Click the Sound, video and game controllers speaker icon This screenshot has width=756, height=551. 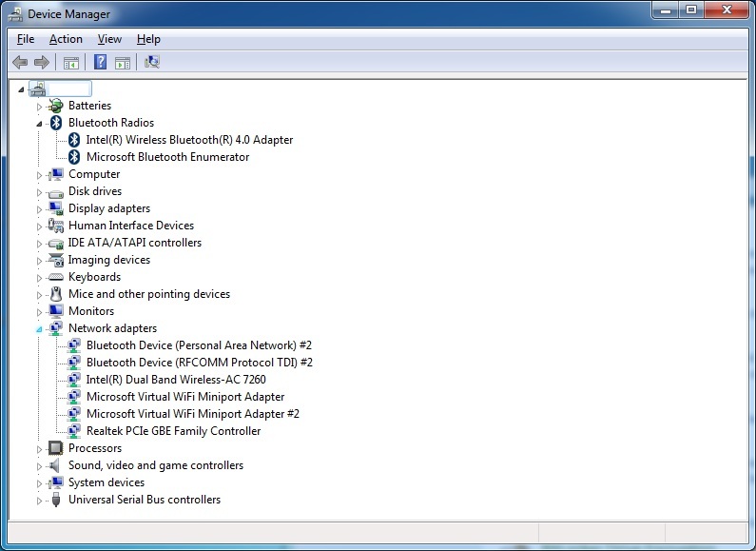pos(55,465)
